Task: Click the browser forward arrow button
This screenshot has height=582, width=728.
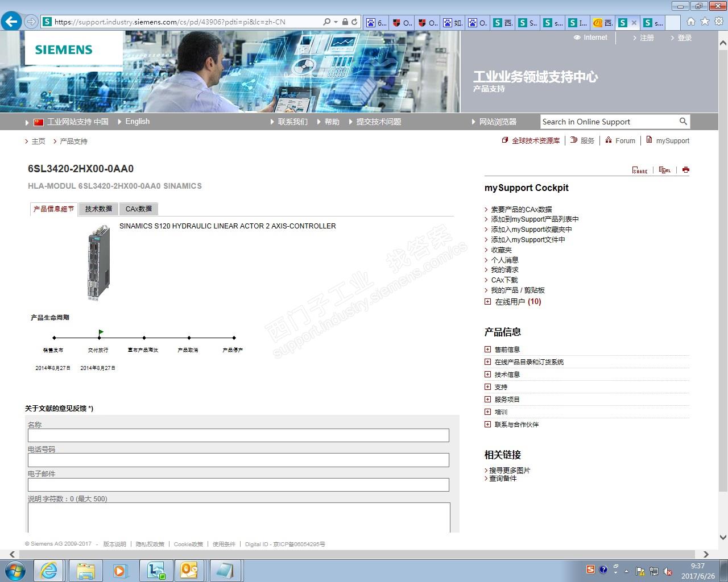Action: click(x=31, y=22)
